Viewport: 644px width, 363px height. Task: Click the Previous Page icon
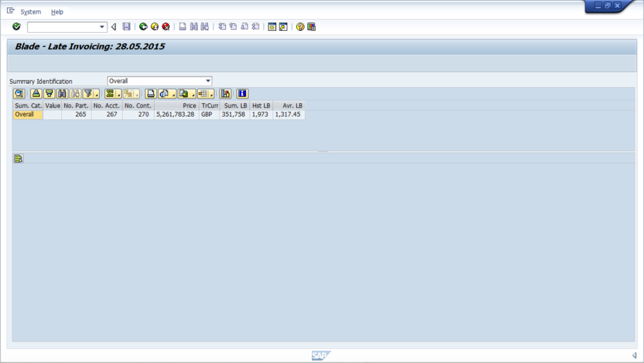click(x=233, y=26)
